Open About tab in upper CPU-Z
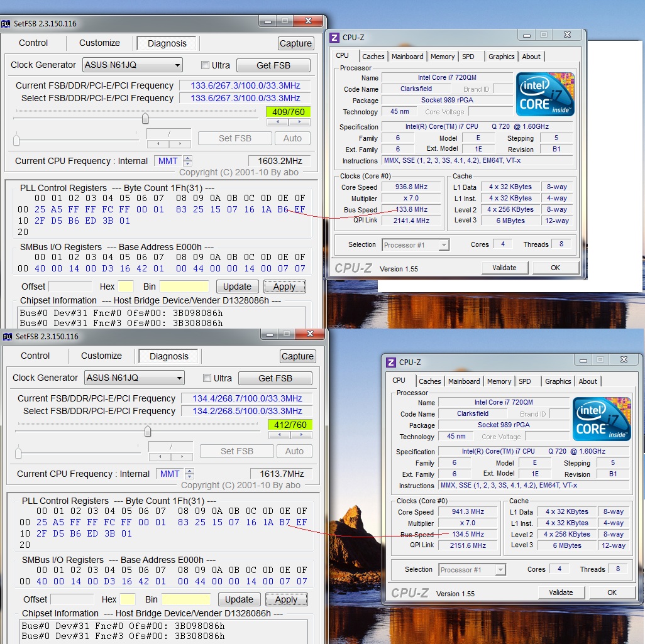The image size is (645, 644). tap(531, 57)
